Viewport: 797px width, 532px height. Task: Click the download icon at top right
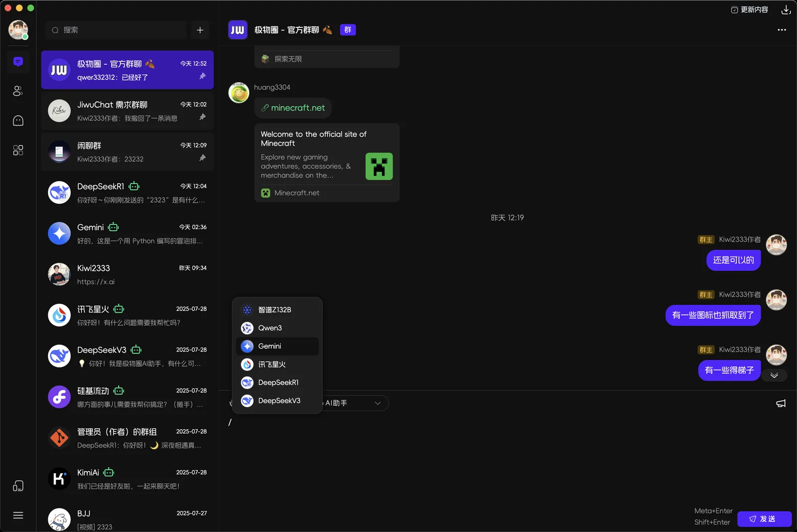point(786,9)
